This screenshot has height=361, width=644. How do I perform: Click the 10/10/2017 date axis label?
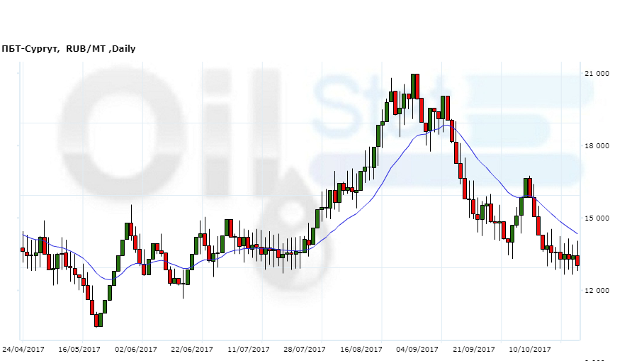pos(531,350)
